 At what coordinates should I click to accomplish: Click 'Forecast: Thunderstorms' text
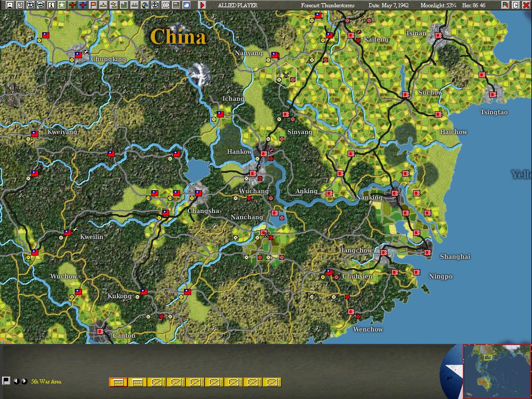point(328,5)
